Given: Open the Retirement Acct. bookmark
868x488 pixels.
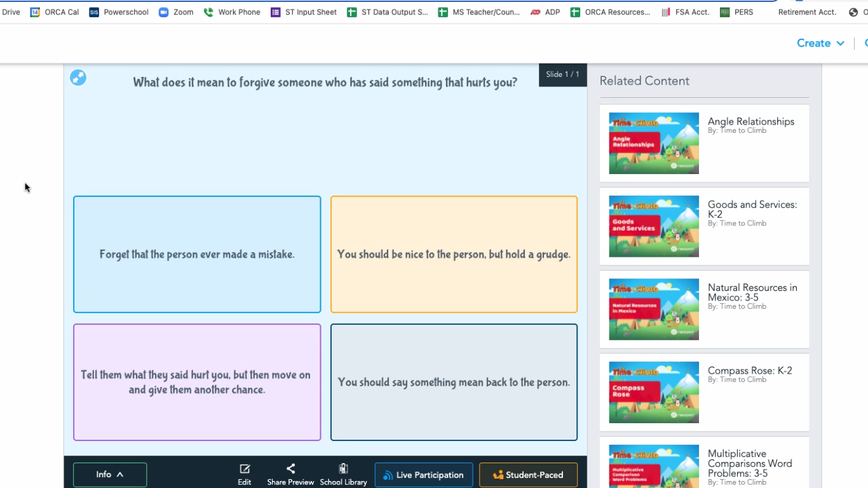Looking at the screenshot, I should pos(807,12).
